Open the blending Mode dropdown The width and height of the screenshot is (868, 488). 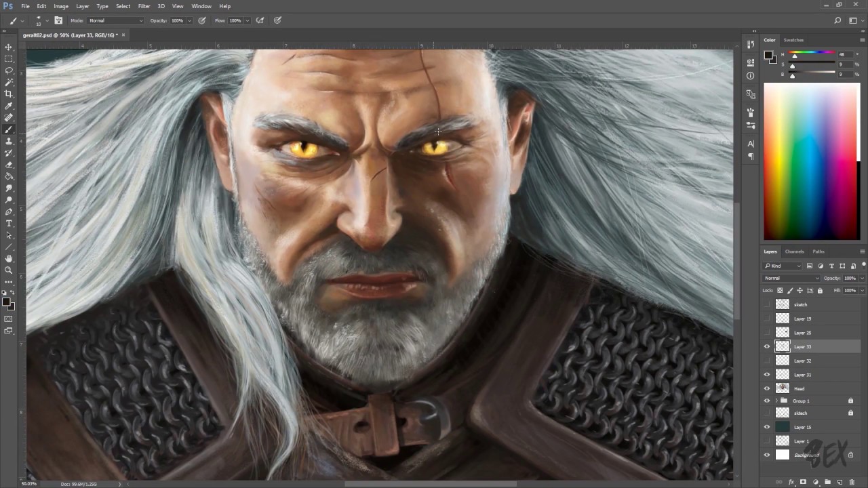pyautogui.click(x=791, y=278)
